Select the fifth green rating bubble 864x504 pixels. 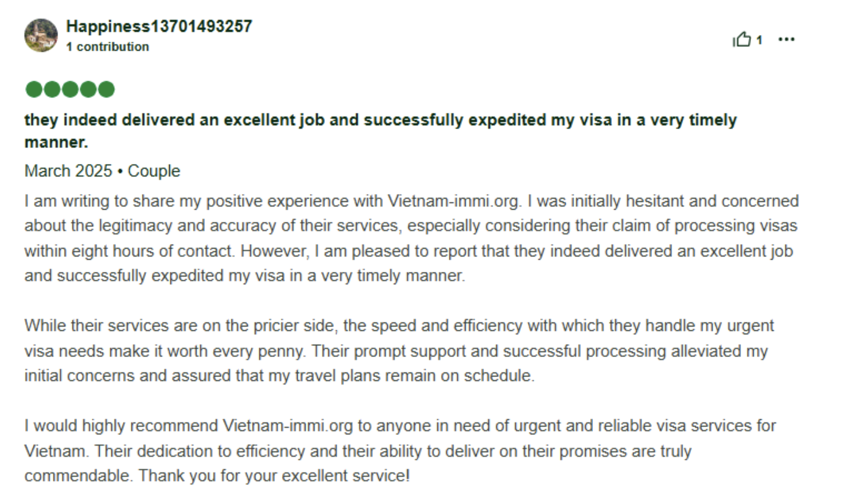(106, 90)
